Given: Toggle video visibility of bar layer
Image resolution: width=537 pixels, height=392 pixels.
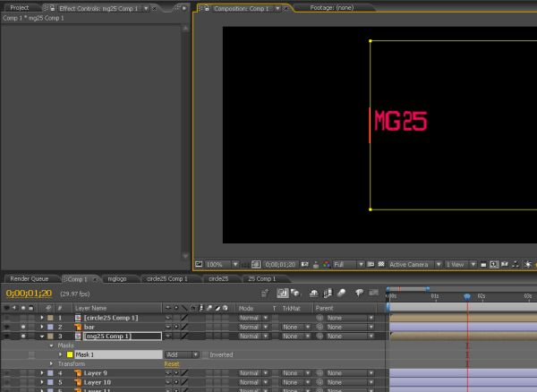Looking at the screenshot, I should [x=6, y=327].
